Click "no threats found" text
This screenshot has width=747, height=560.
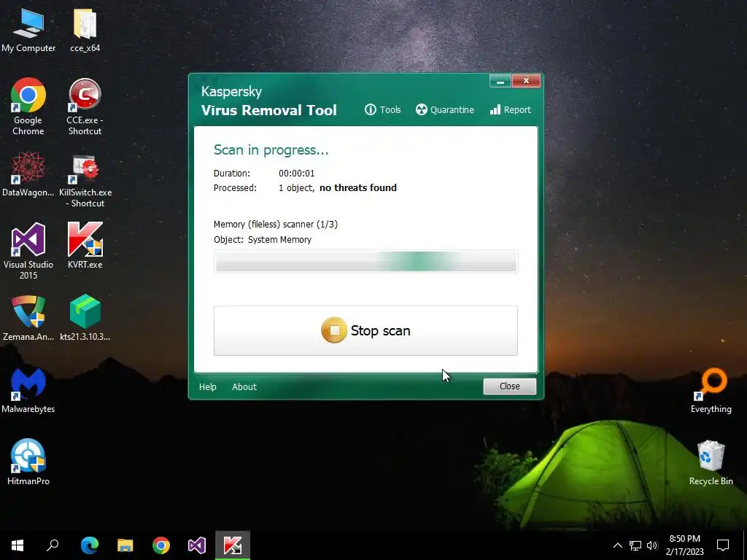coord(357,187)
